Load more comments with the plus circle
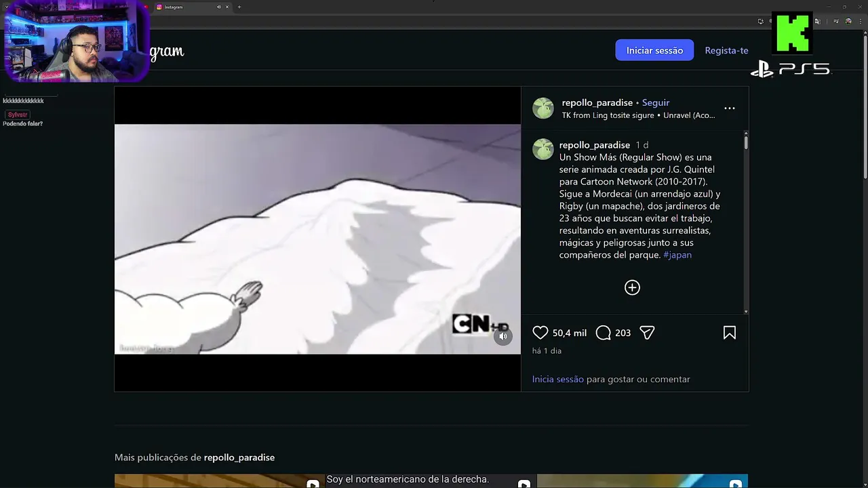Screen dimensions: 868x488 [632, 287]
